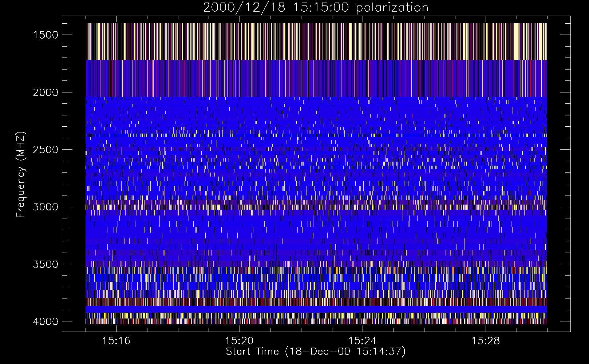Screen dimensions: 589x364
Task: Click the 15:16 time tick label
Action: click(x=116, y=341)
